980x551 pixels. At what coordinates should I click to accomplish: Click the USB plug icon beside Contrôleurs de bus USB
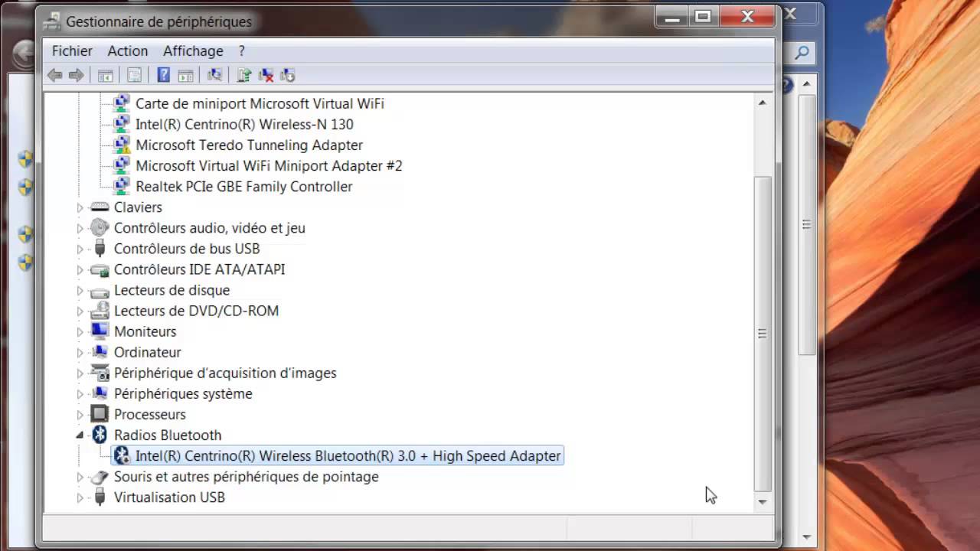coord(100,249)
